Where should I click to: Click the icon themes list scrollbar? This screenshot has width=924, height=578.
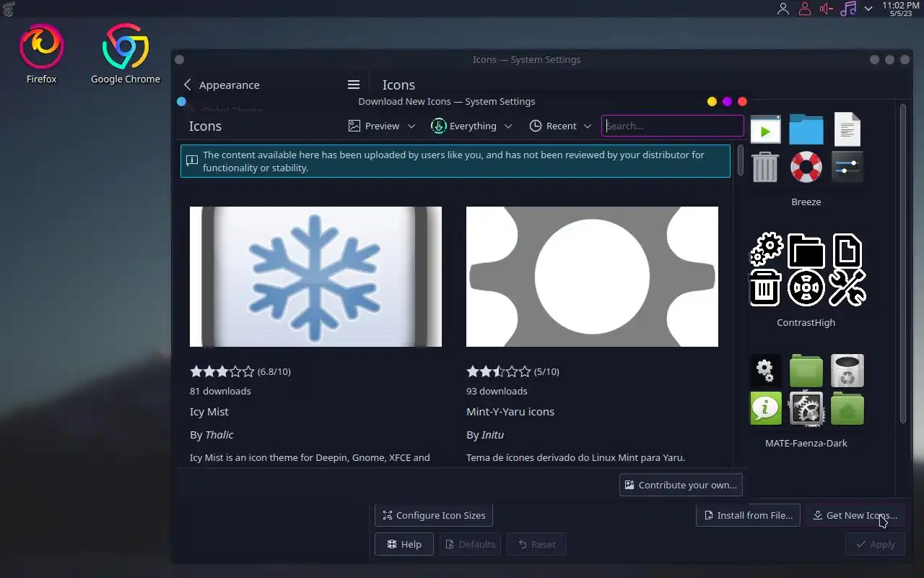(902, 264)
